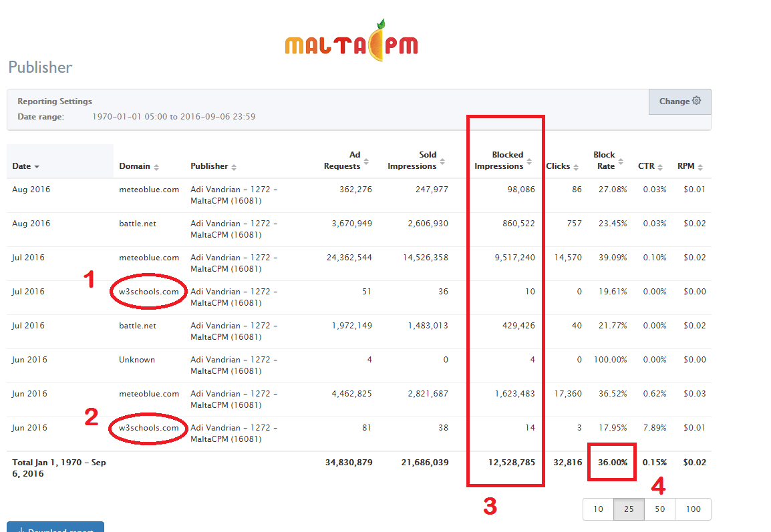This screenshot has height=532, width=771.
Task: Sort by CTR column arrows
Action: [660, 167]
